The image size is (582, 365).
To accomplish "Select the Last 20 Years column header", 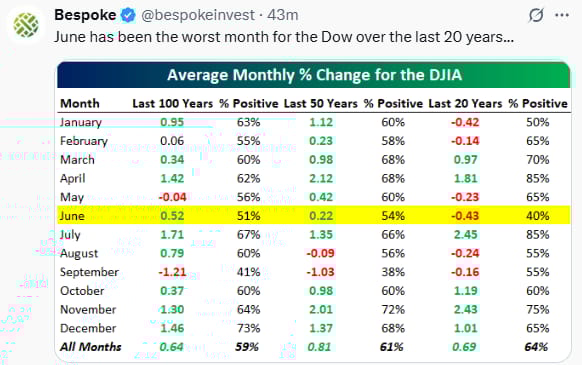I will (x=465, y=104).
